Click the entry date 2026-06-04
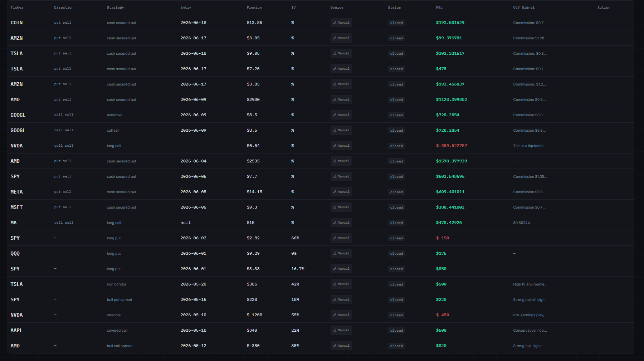The image size is (644, 361). tap(193, 161)
